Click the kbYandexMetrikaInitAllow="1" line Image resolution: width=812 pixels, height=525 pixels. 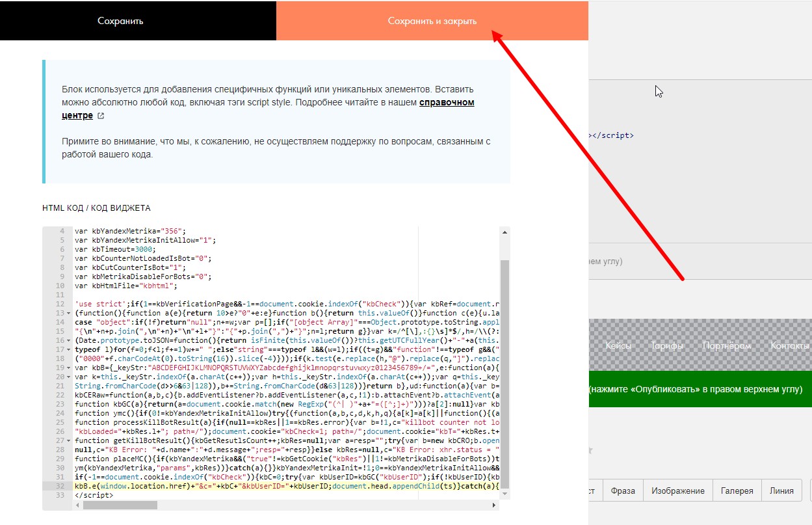[x=146, y=240]
